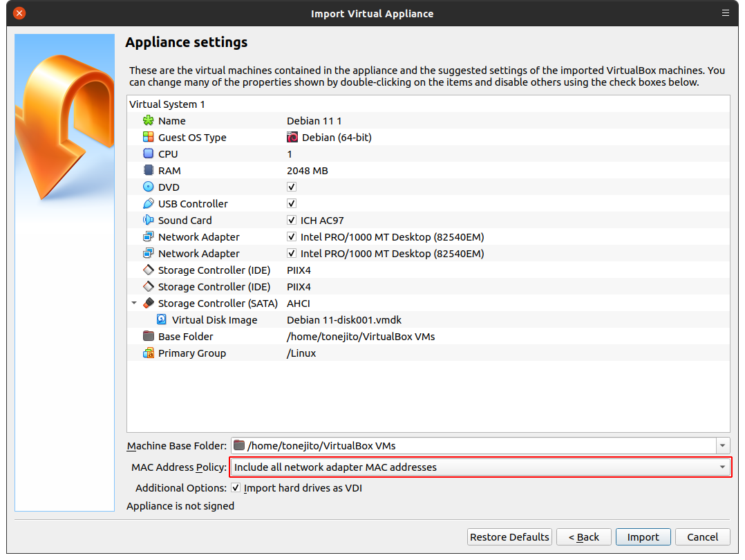Open the title bar hamburger menu
Screen dimensions: 745x560
pyautogui.click(x=726, y=13)
